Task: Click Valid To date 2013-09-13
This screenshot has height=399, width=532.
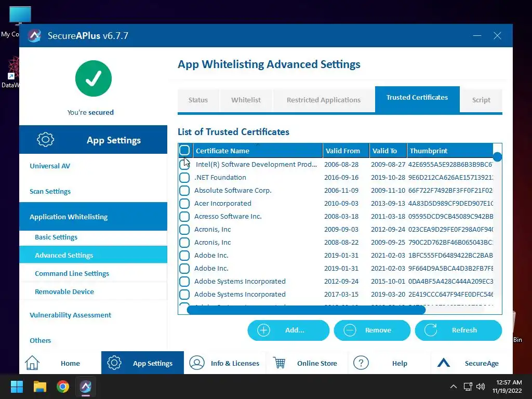Action: point(388,204)
